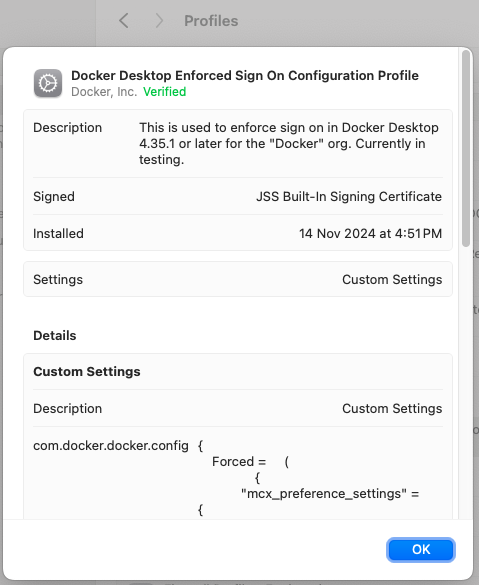
Task: Click the Verified status label
Action: pyautogui.click(x=165, y=92)
